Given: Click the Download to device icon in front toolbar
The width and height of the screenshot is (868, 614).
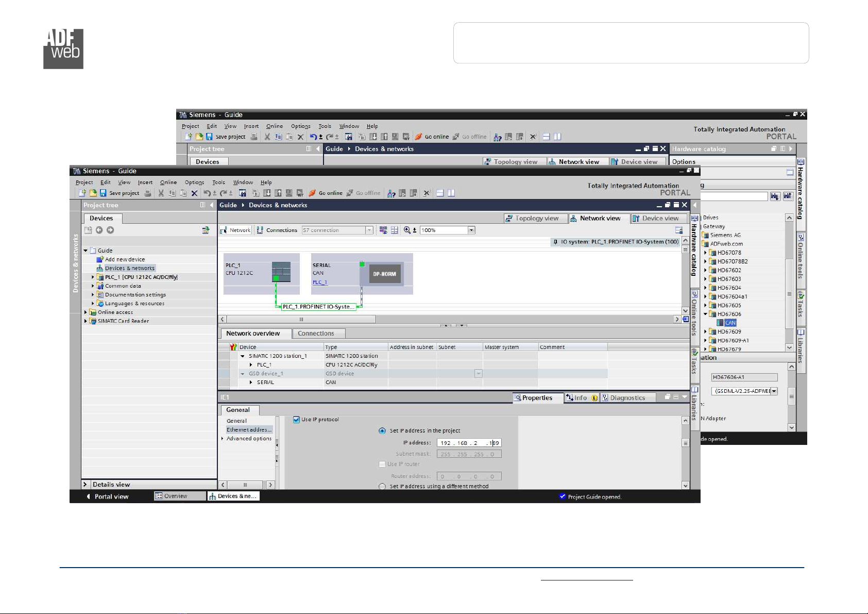Looking at the screenshot, I should click(x=267, y=193).
